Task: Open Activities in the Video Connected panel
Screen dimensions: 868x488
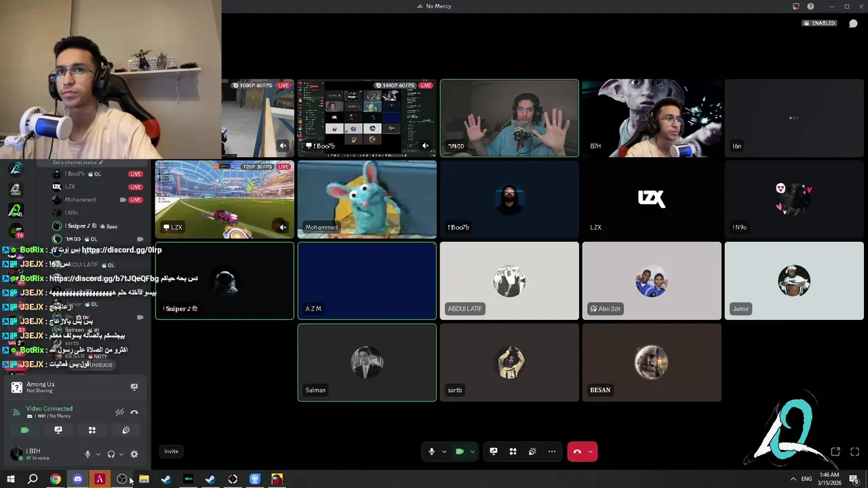Action: pyautogui.click(x=92, y=430)
